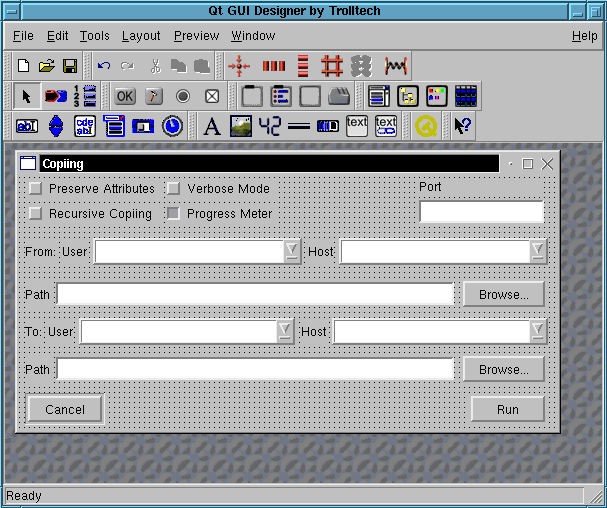Expand the From User combo box
Screen dimensions: 607x508
click(291, 251)
